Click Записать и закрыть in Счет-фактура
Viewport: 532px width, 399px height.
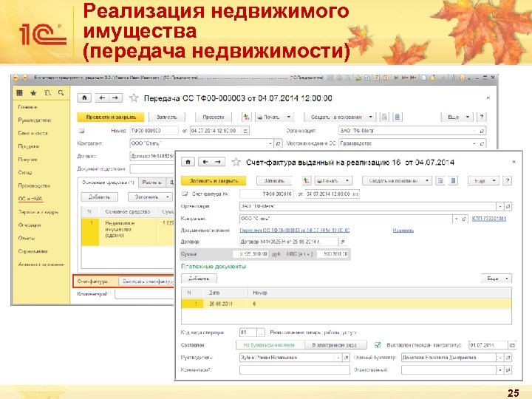coord(214,181)
